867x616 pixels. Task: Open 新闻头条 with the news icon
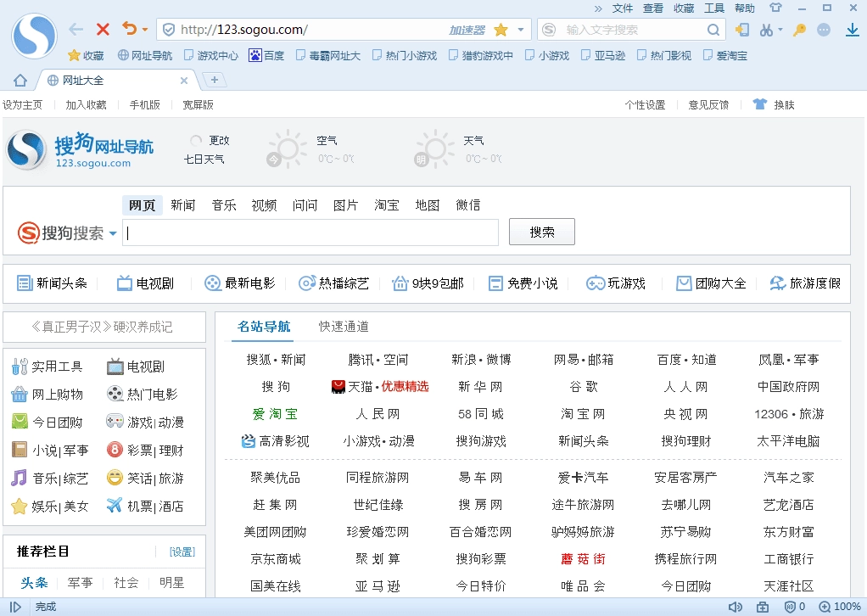click(x=52, y=283)
